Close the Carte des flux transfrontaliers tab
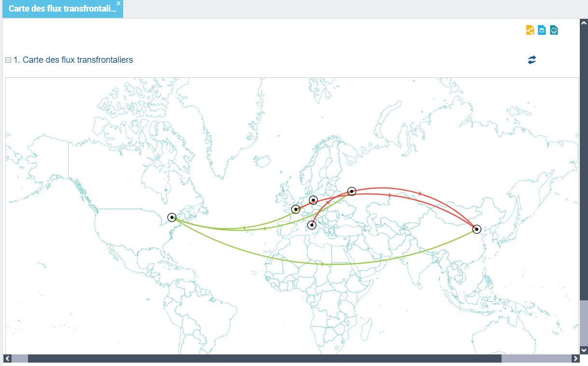The height and width of the screenshot is (366, 588). pos(119,3)
